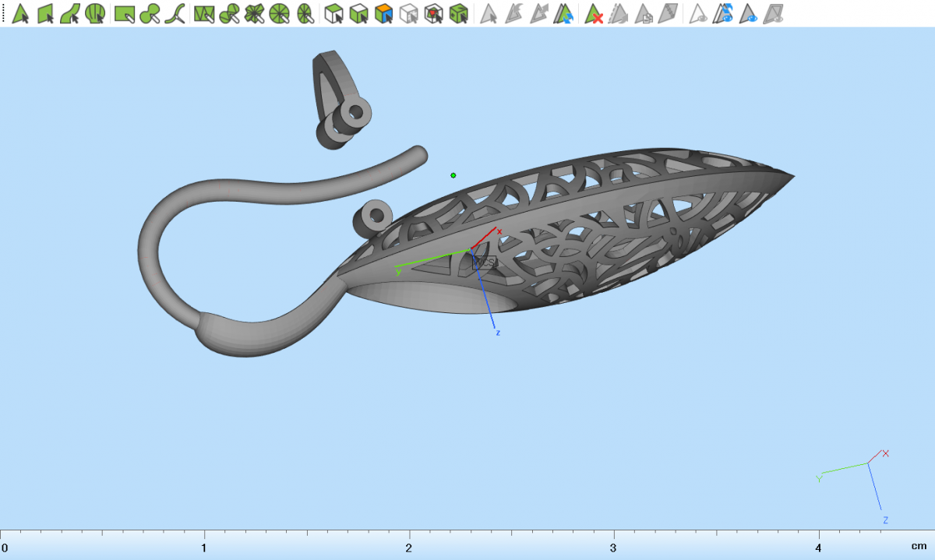Image resolution: width=935 pixels, height=560 pixels.
Task: Invert marking with blue-arrows triangle icon
Action: click(564, 13)
